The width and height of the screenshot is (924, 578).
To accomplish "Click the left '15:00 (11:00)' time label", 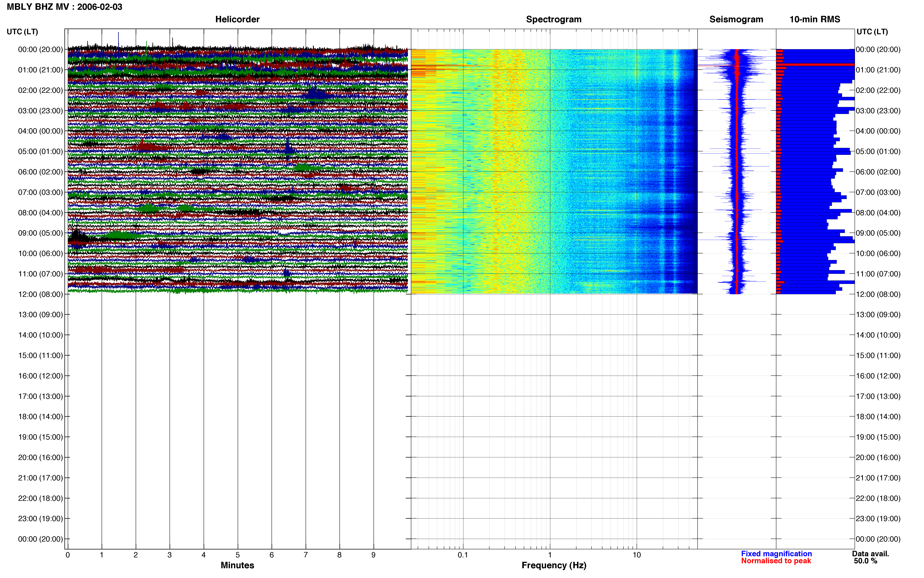I will [x=41, y=356].
